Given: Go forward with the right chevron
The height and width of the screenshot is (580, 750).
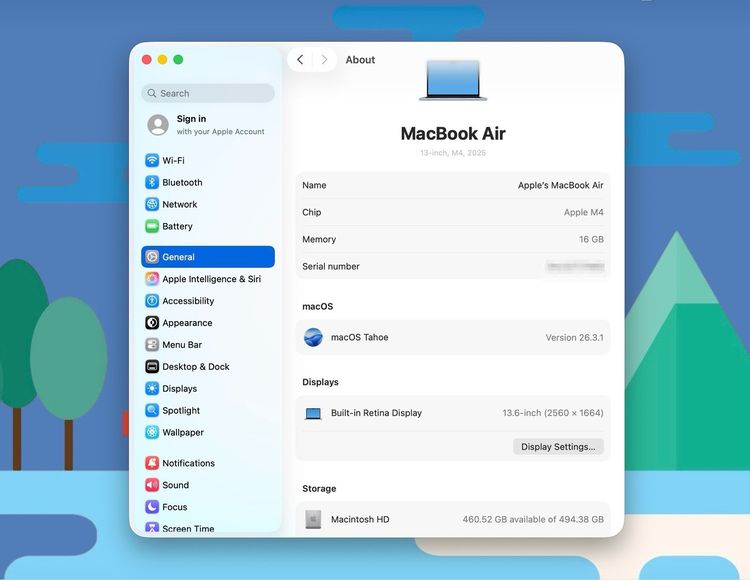Looking at the screenshot, I should tap(324, 60).
